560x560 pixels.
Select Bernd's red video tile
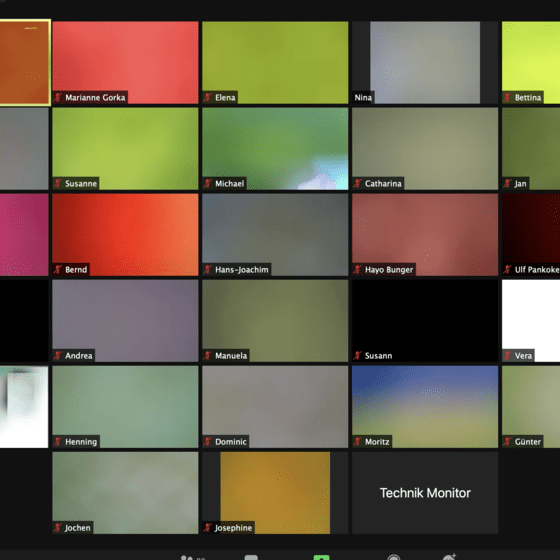125,235
